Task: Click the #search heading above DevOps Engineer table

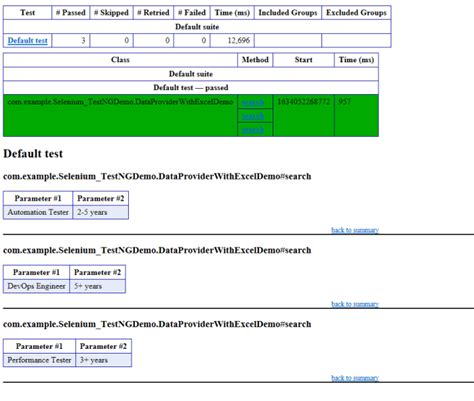Action: [157, 250]
